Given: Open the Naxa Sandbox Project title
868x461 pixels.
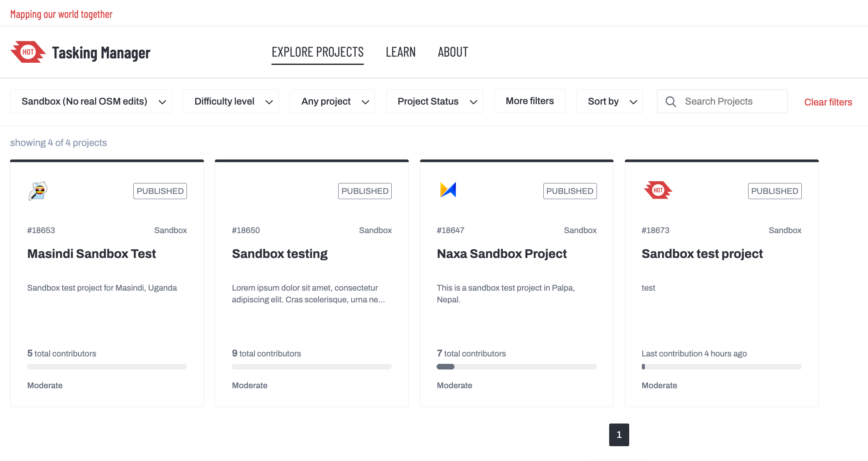Looking at the screenshot, I should (x=502, y=254).
